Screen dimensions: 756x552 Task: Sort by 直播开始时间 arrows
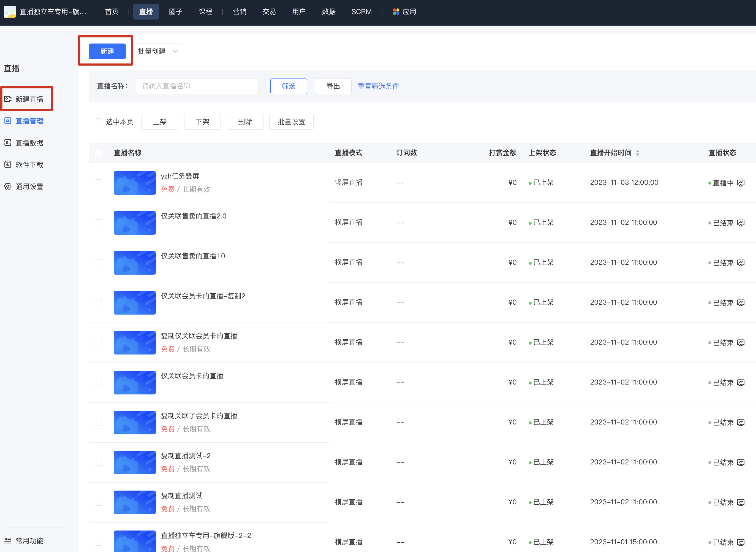tap(637, 153)
